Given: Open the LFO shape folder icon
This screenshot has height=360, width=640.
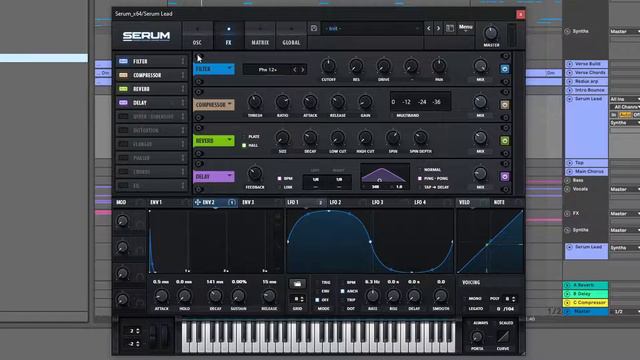Looking at the screenshot, I should [297, 283].
